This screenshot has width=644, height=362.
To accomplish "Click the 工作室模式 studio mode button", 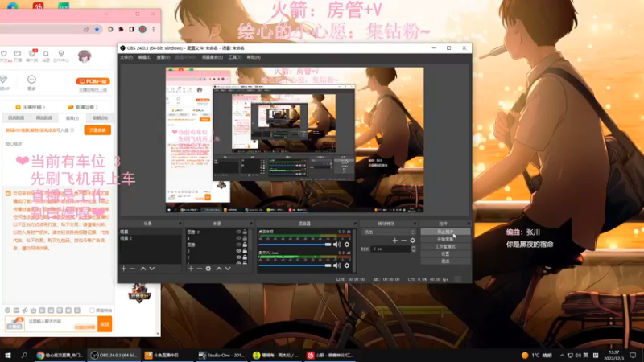I will 445,247.
